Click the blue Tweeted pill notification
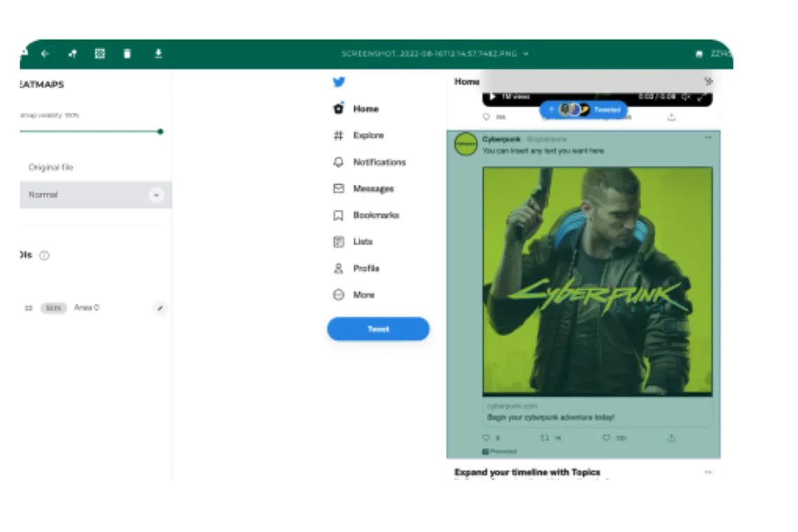This screenshot has height=532, width=798. coord(584,109)
